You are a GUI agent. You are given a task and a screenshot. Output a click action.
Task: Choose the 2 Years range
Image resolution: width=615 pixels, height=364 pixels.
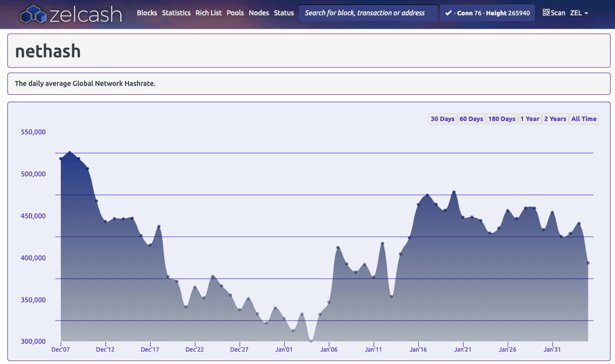[555, 119]
